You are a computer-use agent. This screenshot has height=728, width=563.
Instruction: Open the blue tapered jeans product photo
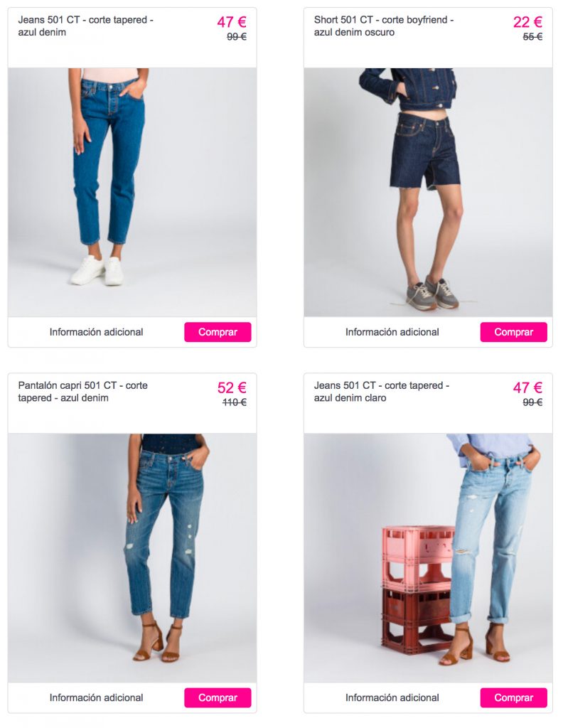point(132,192)
